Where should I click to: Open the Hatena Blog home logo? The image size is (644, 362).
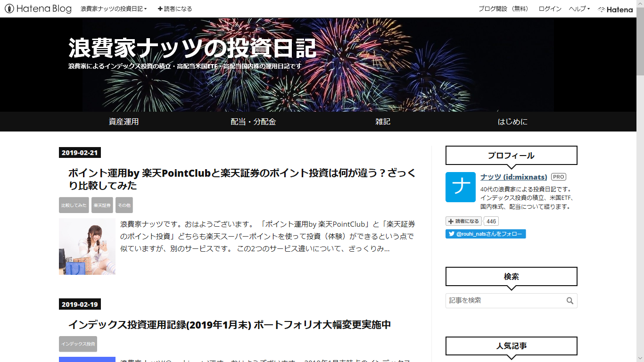click(x=38, y=8)
